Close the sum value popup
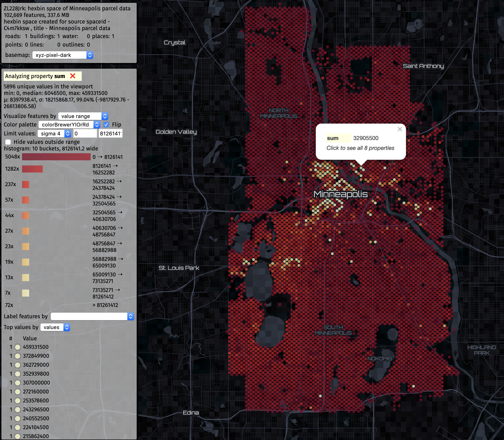 point(400,129)
